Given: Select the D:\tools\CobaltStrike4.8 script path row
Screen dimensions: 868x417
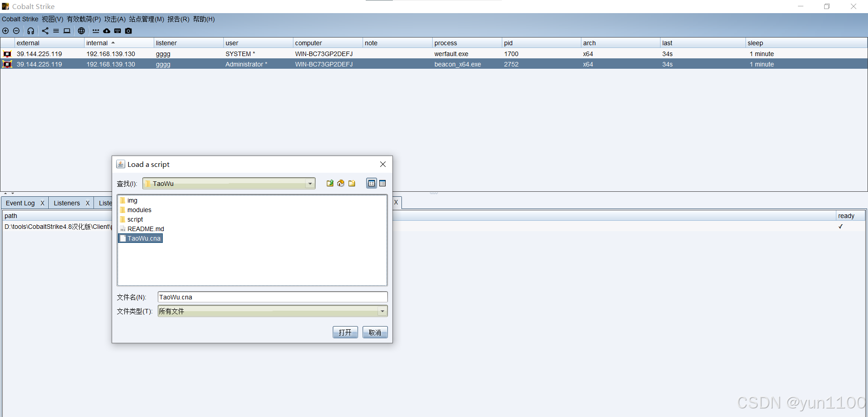Looking at the screenshot, I should [x=58, y=227].
